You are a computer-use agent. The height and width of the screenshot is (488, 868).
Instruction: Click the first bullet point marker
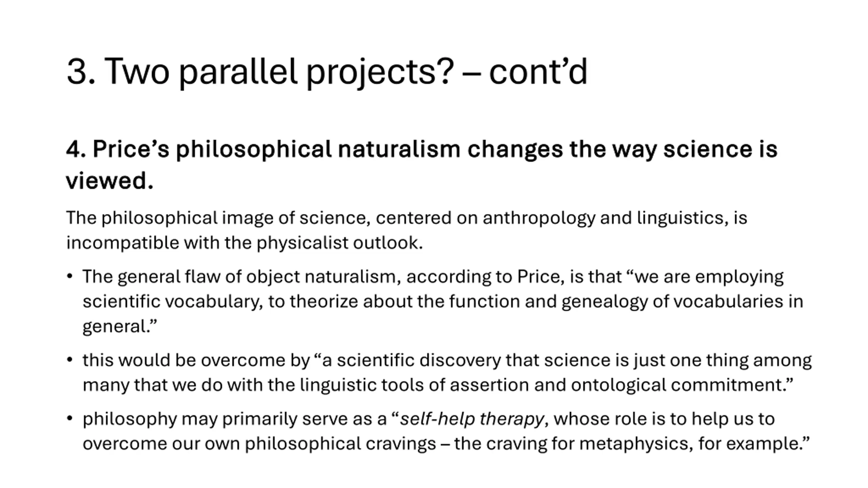point(70,276)
